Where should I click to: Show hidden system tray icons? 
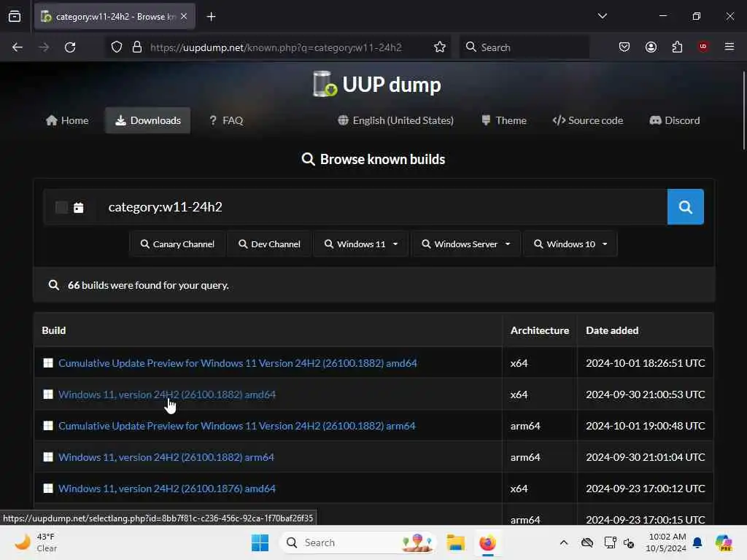point(564,542)
